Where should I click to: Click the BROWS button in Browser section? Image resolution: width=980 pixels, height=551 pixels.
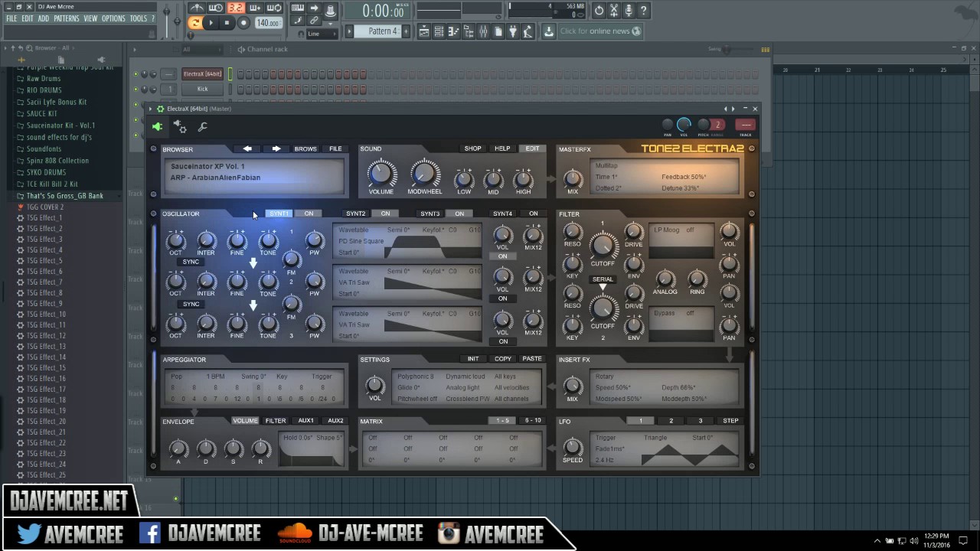305,148
